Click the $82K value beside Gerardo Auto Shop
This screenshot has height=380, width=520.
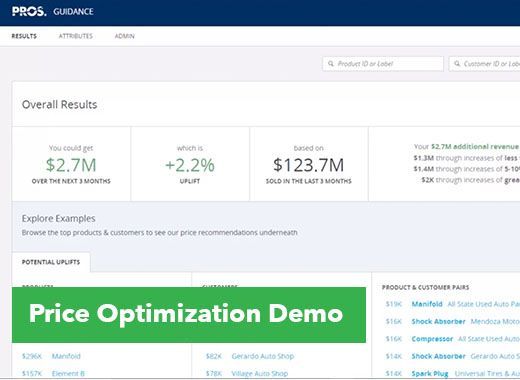click(214, 356)
